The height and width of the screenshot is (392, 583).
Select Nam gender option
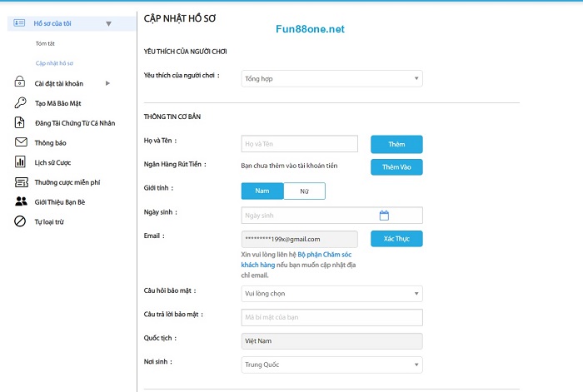262,191
